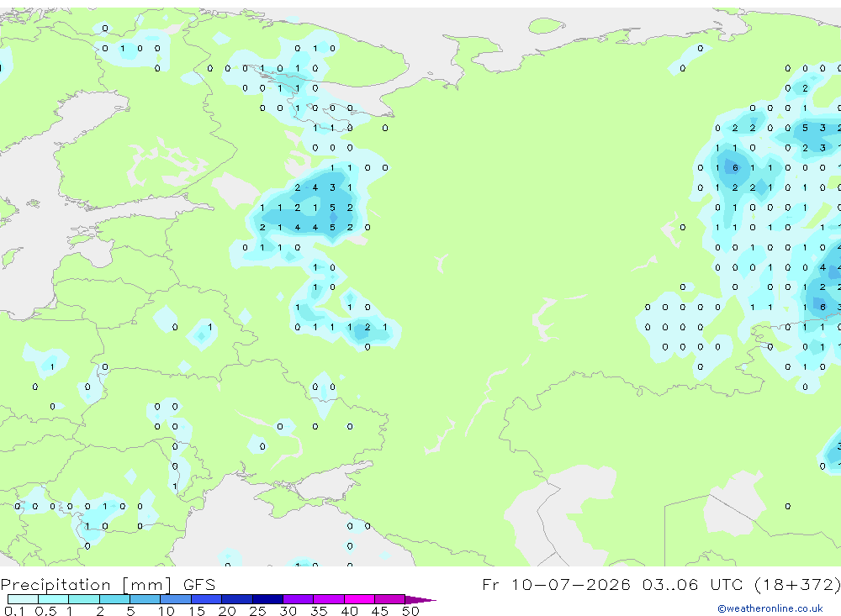Click the '(18+372)' forecast run text
The image size is (841, 616).
pos(797,584)
